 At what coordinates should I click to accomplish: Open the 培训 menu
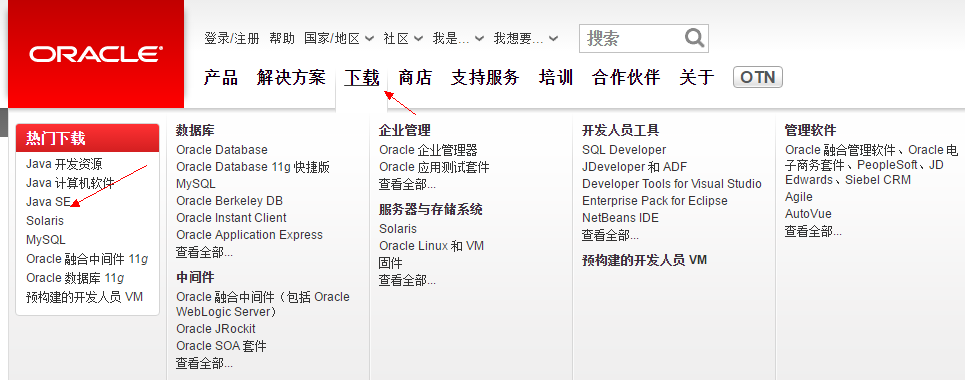coord(556,78)
